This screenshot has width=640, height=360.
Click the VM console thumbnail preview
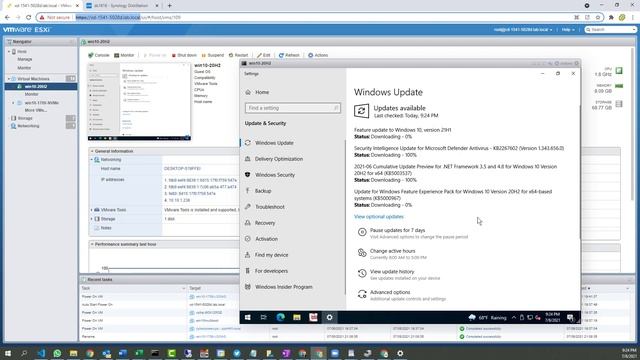tap(139, 101)
